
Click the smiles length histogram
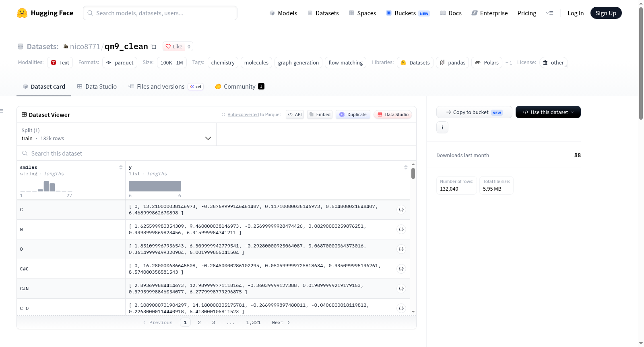click(x=46, y=186)
